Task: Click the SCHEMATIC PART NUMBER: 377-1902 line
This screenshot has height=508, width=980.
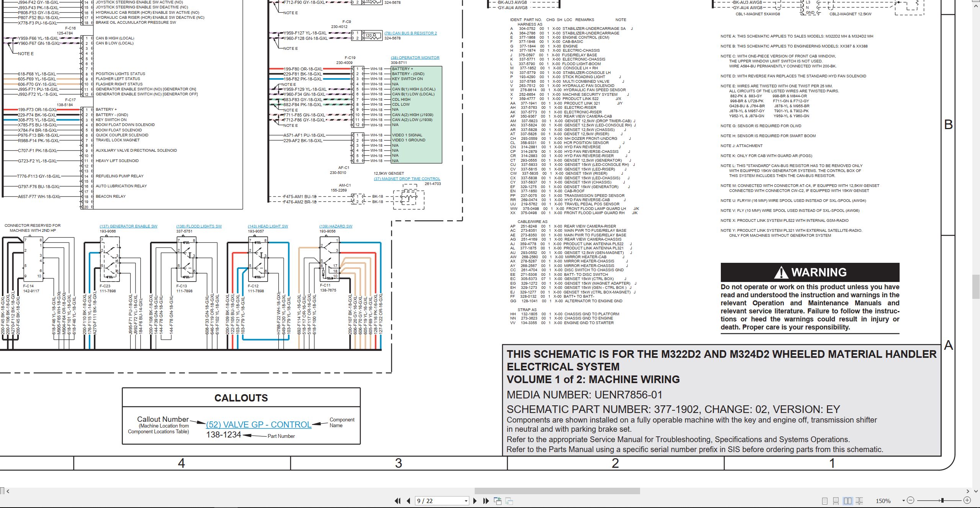Action: pyautogui.click(x=673, y=409)
